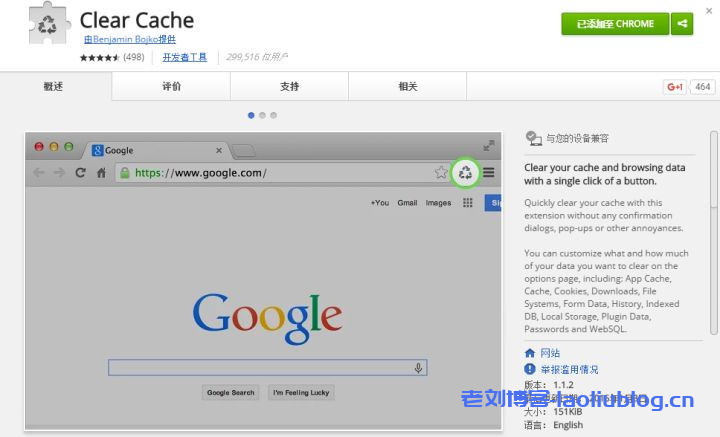720x437 pixels.
Task: Click the reload icon in the preview browser
Action: click(x=80, y=173)
